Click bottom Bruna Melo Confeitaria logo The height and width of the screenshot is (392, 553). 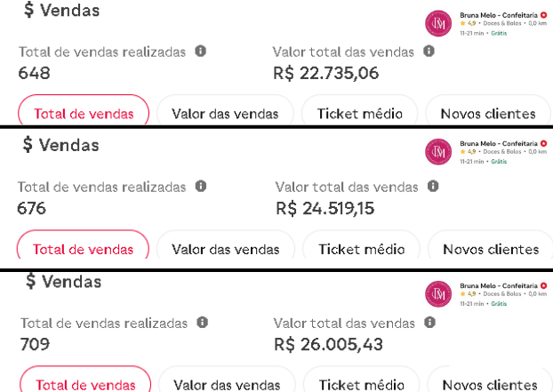[438, 294]
